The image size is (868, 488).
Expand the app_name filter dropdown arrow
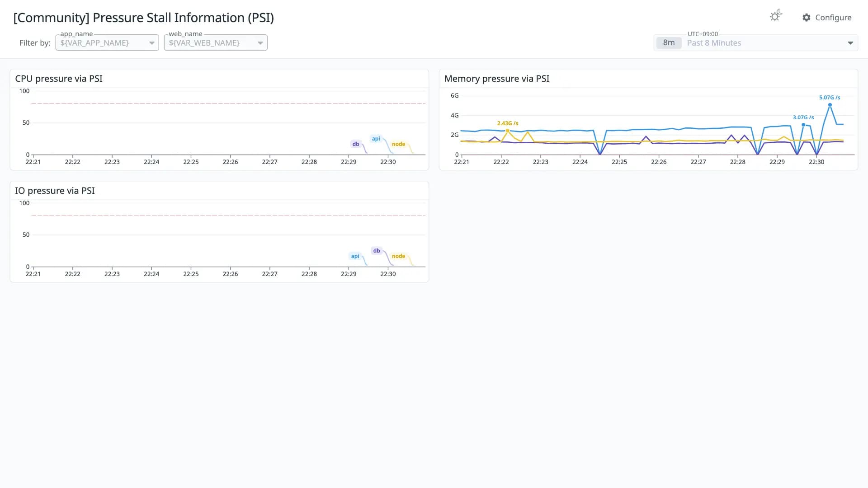(152, 43)
